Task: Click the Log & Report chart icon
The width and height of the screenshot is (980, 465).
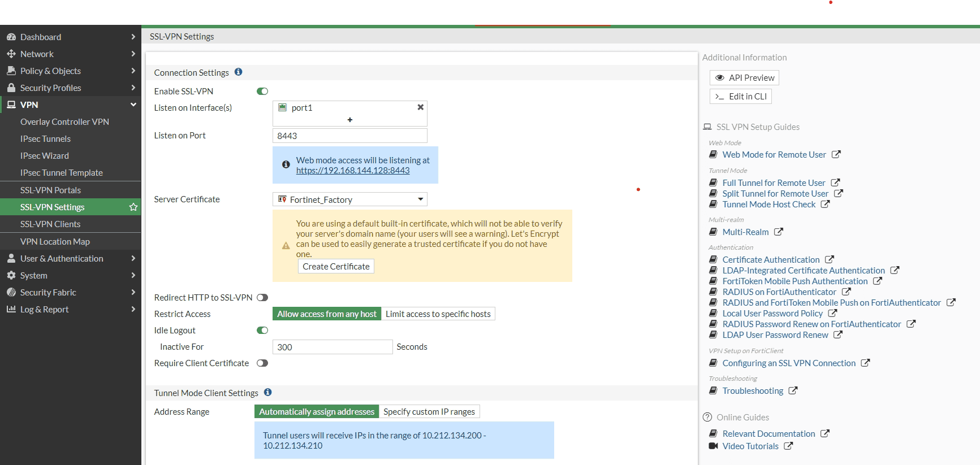Action: tap(11, 309)
